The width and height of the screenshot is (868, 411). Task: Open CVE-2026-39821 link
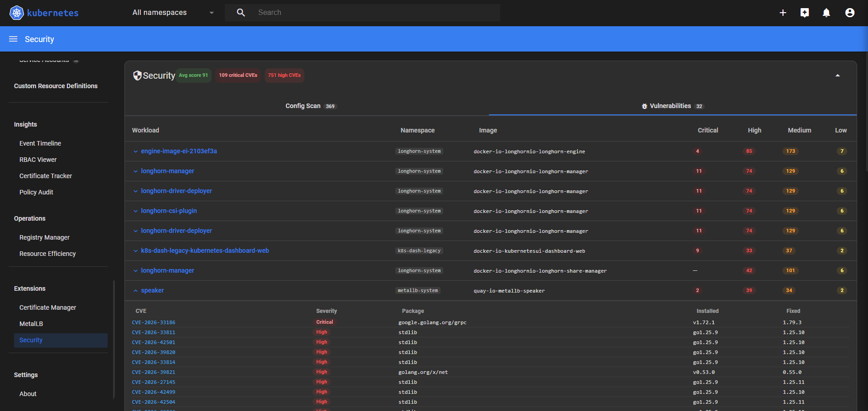pos(153,372)
